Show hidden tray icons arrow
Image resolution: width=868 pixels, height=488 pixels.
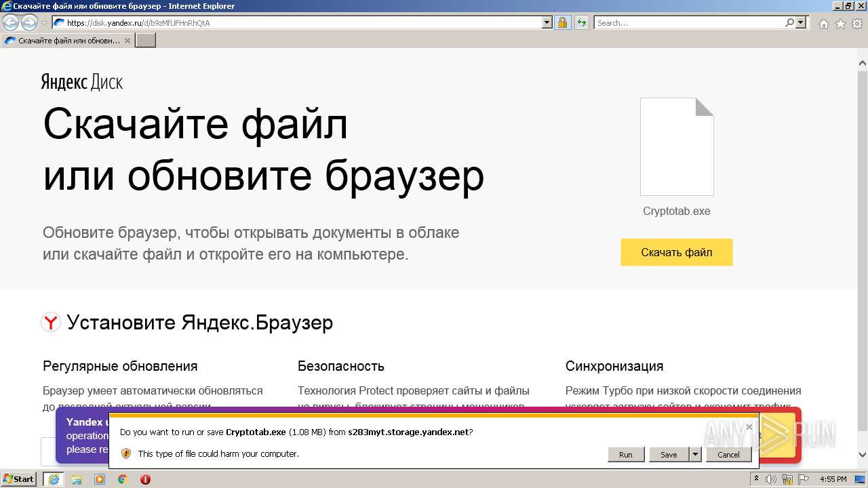pos(756,479)
